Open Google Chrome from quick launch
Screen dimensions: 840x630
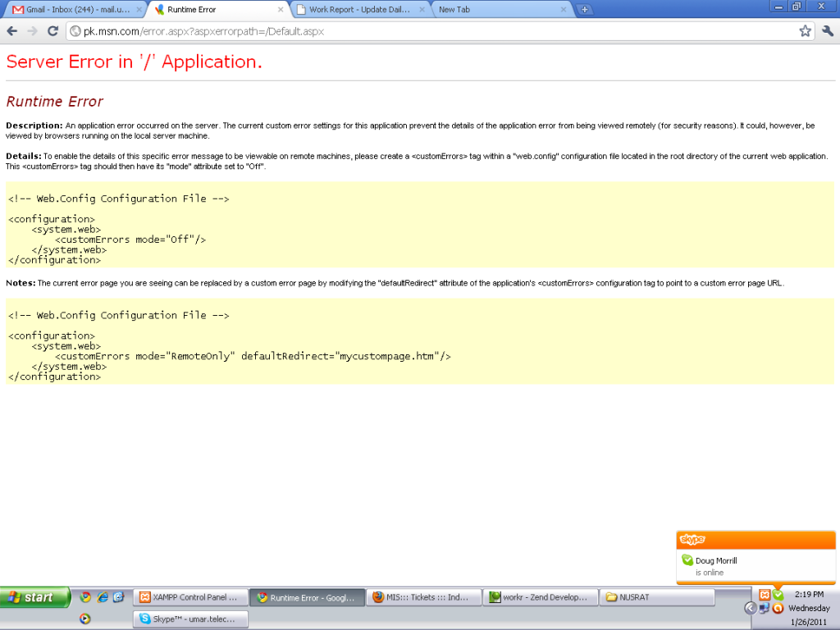click(x=86, y=597)
